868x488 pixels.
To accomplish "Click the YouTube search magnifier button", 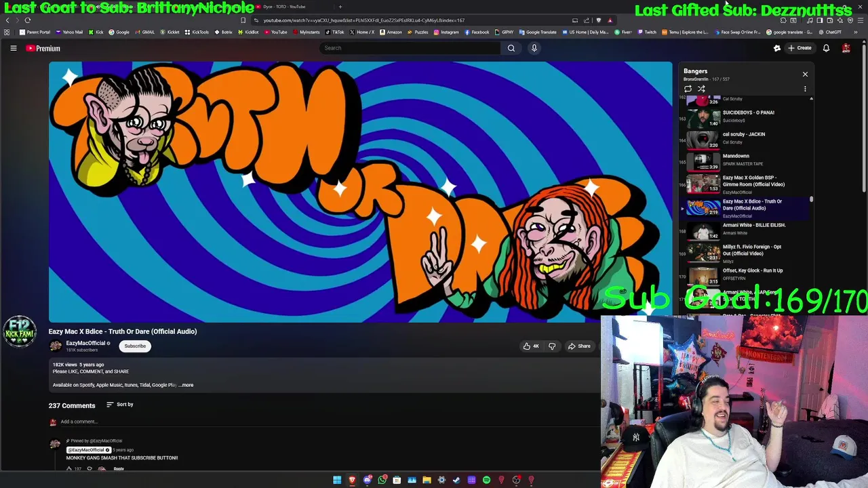I will click(511, 48).
